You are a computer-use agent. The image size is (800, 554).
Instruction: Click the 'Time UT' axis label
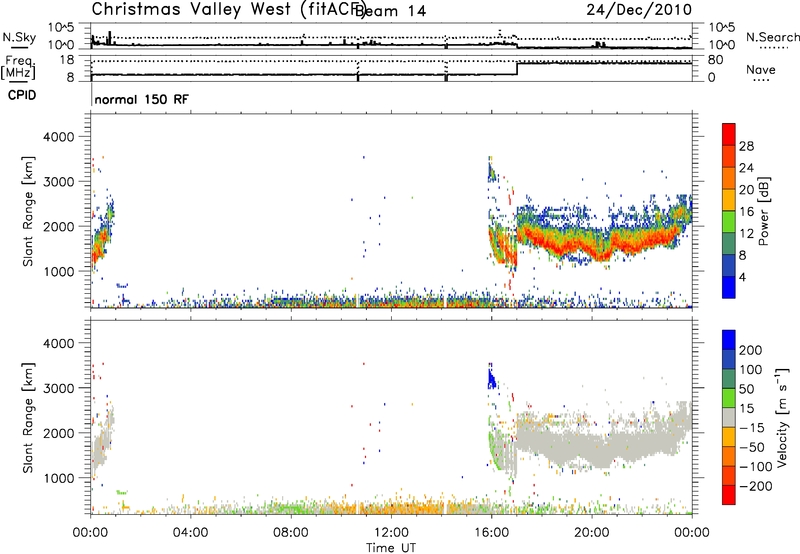click(x=391, y=548)
